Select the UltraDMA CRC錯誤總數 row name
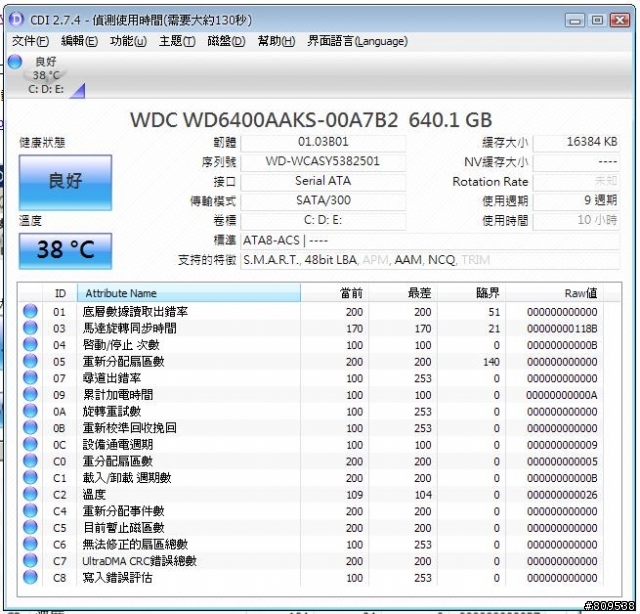This screenshot has width=640, height=614. click(x=140, y=561)
